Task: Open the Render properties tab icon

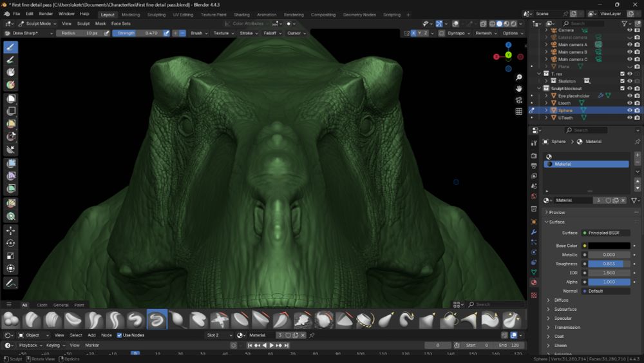Action: coord(534,156)
